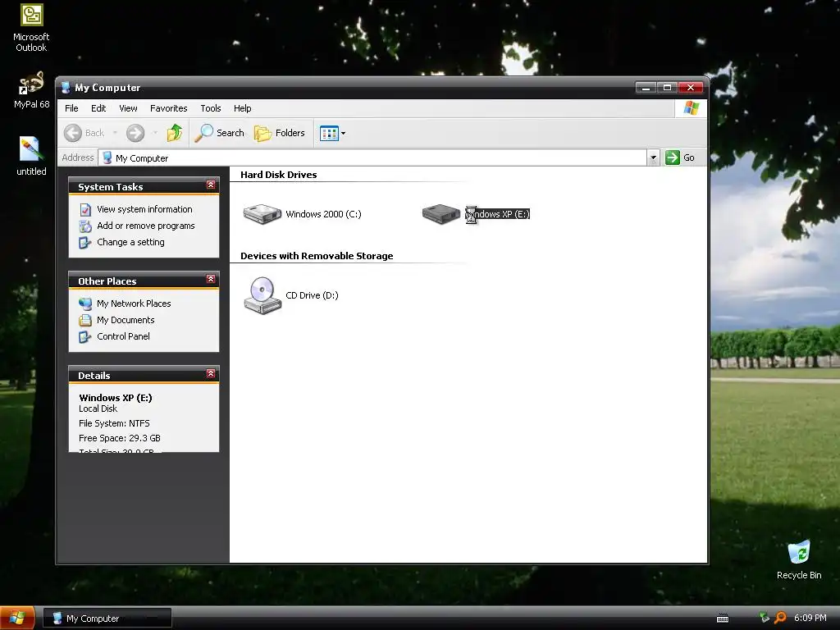Open Control Panel link
840x630 pixels.
[x=123, y=336]
